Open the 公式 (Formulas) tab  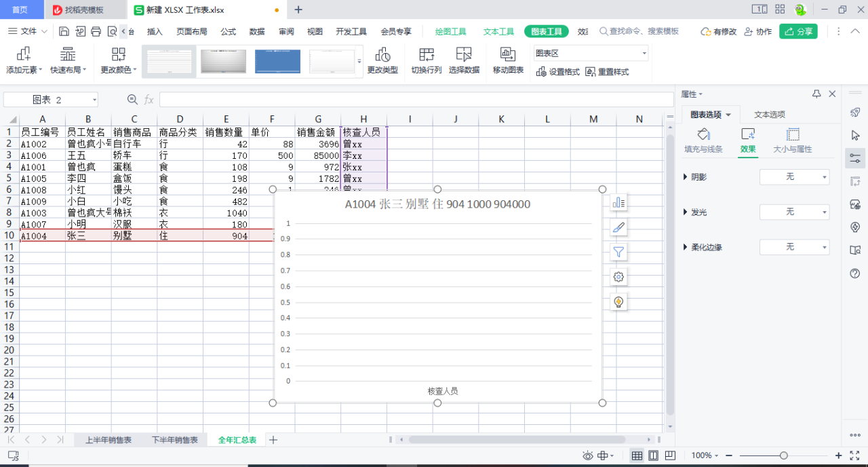point(229,31)
